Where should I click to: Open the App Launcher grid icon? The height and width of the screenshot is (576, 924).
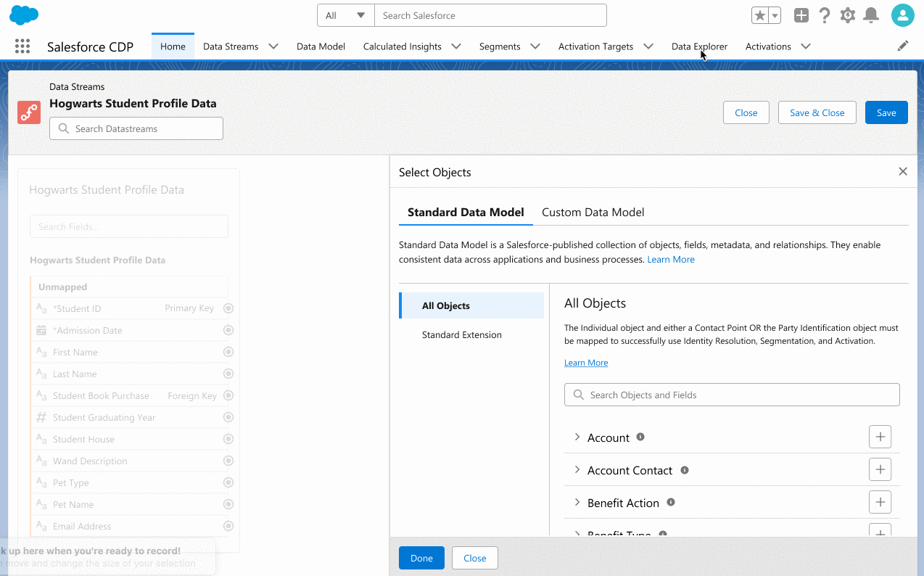click(x=22, y=46)
